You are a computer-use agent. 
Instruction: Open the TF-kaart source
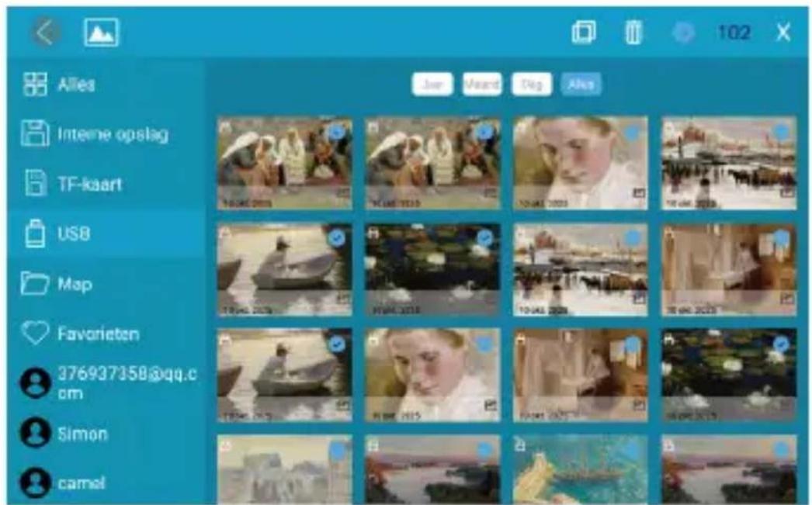(x=106, y=184)
